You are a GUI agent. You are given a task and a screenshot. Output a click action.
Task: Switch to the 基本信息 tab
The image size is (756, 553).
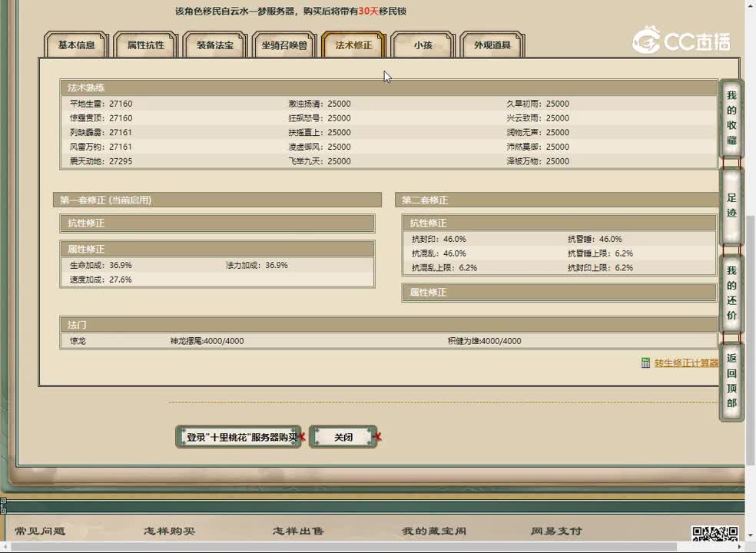(77, 45)
